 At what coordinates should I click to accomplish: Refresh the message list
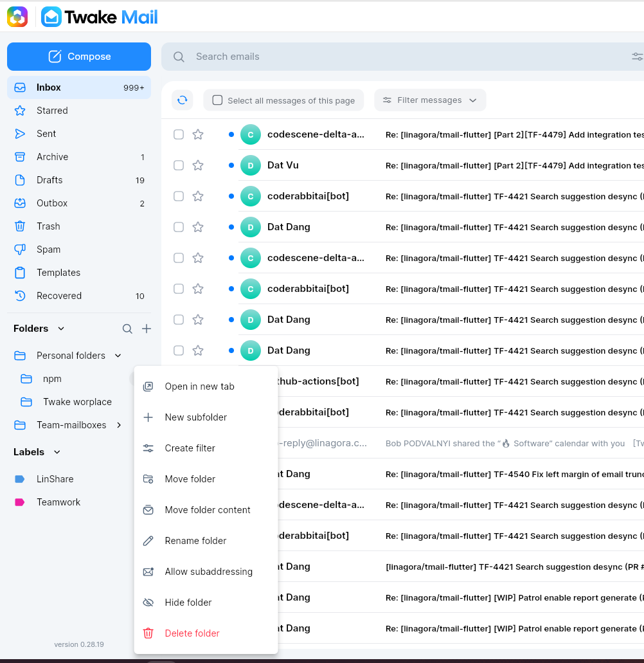click(x=182, y=100)
